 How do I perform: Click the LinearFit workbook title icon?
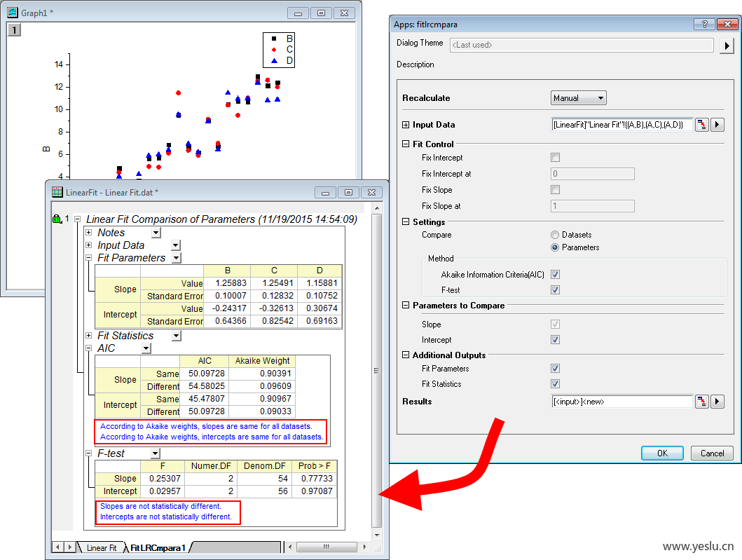(x=57, y=192)
